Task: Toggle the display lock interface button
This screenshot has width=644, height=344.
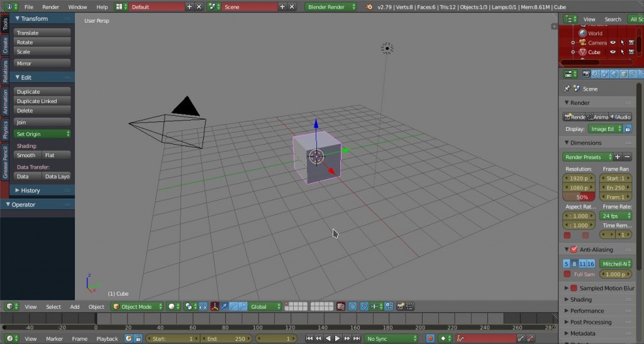Action: [x=627, y=129]
